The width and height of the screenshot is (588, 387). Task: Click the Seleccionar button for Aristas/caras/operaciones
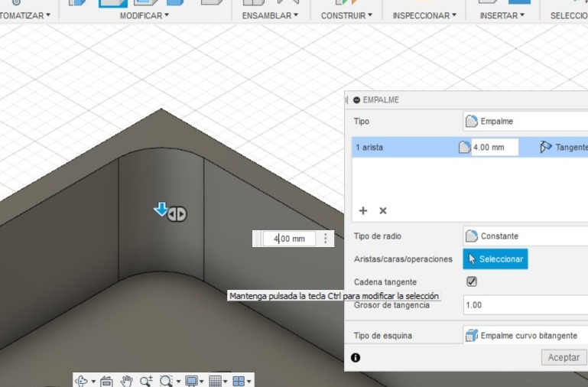[x=495, y=259]
